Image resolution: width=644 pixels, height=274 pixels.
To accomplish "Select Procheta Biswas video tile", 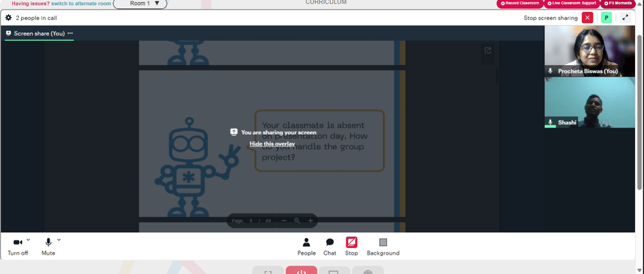I will pos(589,51).
